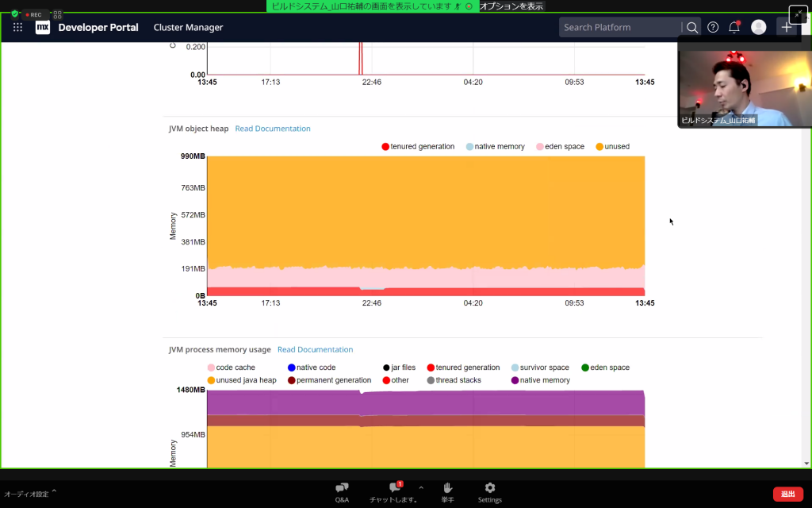Open Read Documentation for JVM object heap
This screenshot has height=508, width=812.
(x=273, y=129)
